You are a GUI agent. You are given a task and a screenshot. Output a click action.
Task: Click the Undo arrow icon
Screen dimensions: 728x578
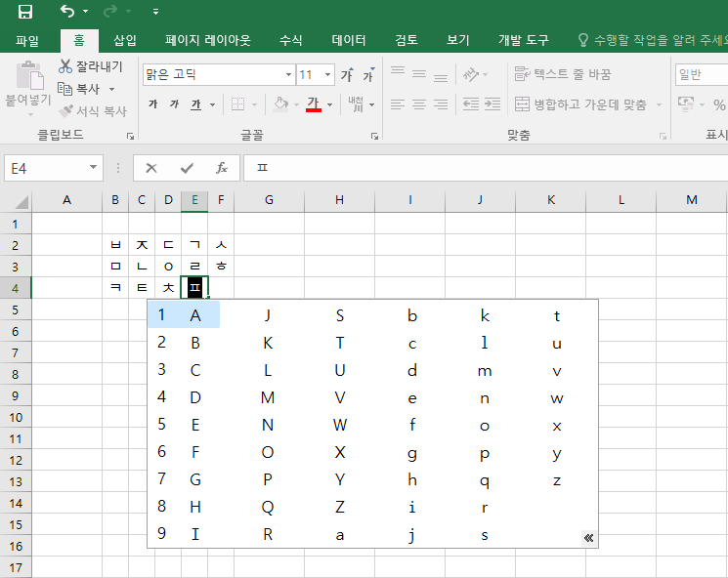(x=67, y=11)
